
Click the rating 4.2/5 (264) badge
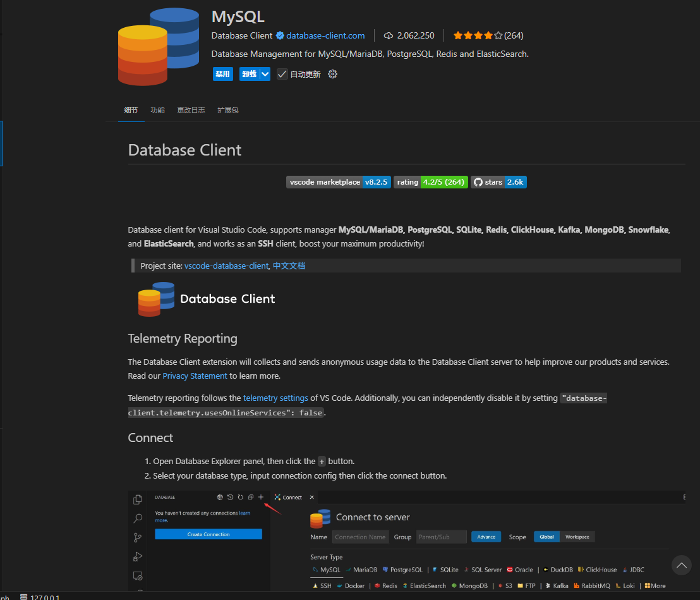click(431, 182)
